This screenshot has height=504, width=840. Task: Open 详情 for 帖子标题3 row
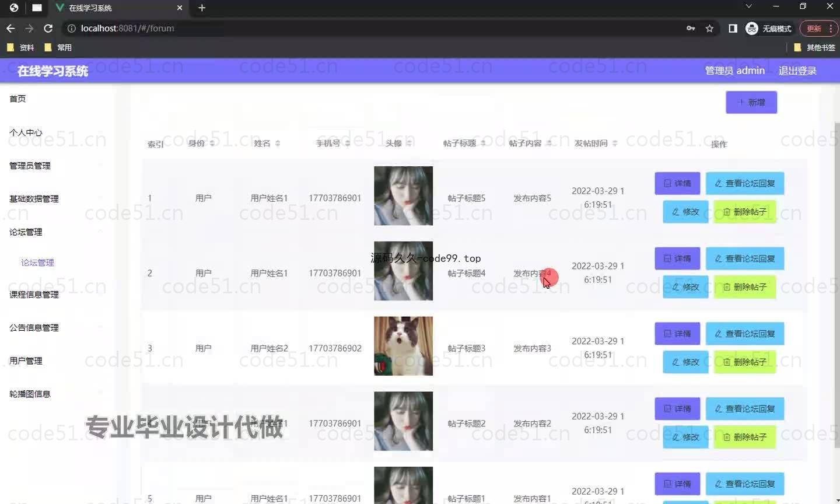tap(677, 334)
